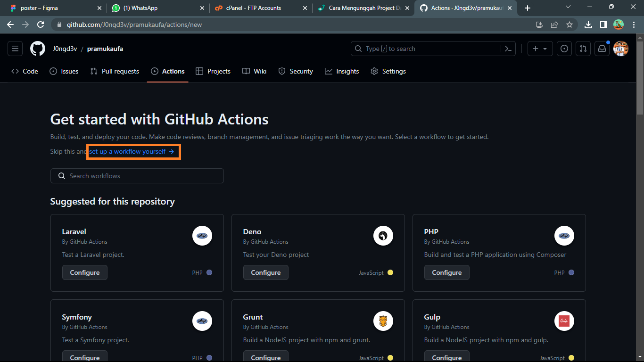Reload the current page
Viewport: 644px width, 362px height.
[x=41, y=25]
